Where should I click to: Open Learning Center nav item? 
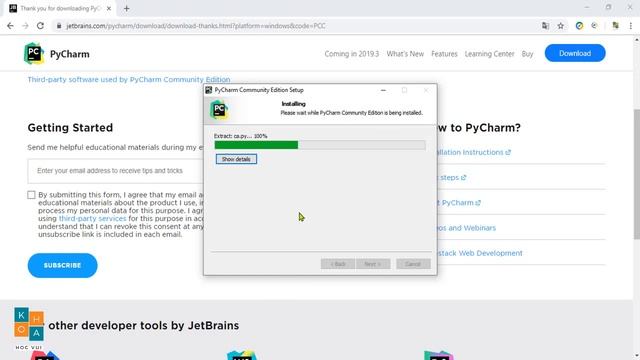(x=489, y=54)
